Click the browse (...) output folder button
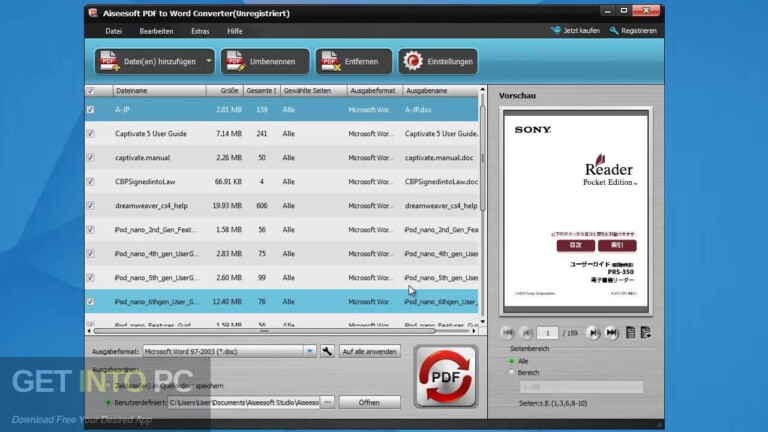768x432 pixels. click(x=327, y=403)
